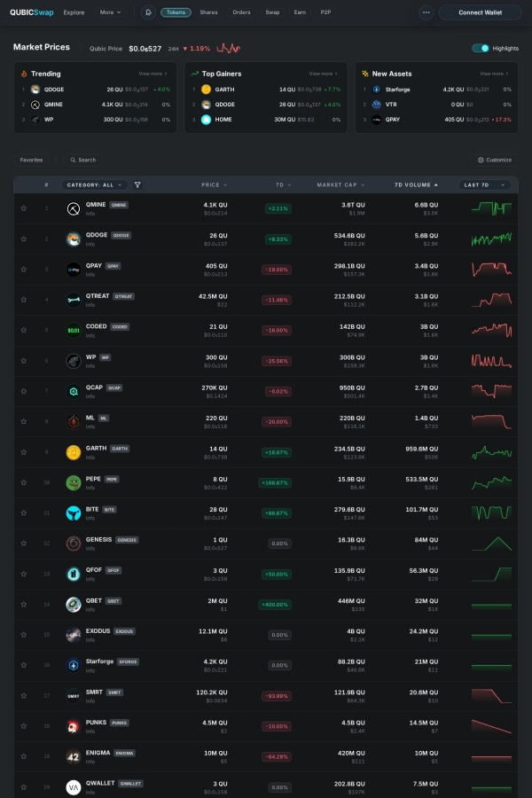Sort by Market Cap column

click(340, 184)
